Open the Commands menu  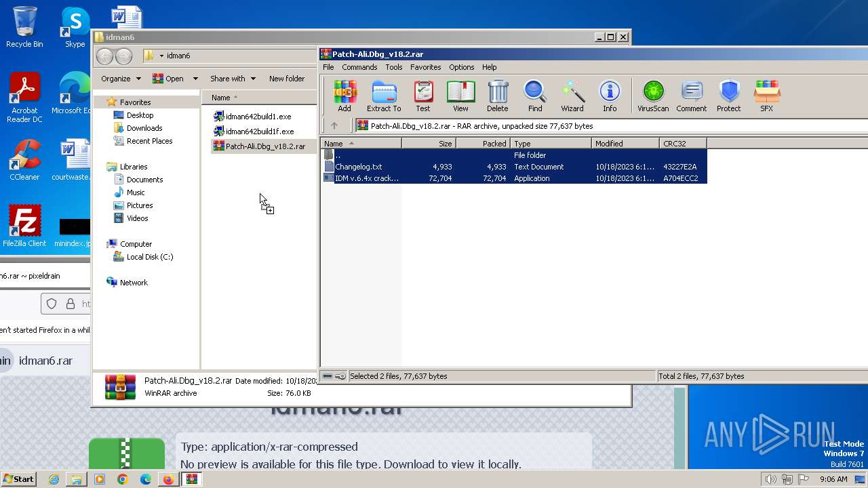click(x=359, y=67)
